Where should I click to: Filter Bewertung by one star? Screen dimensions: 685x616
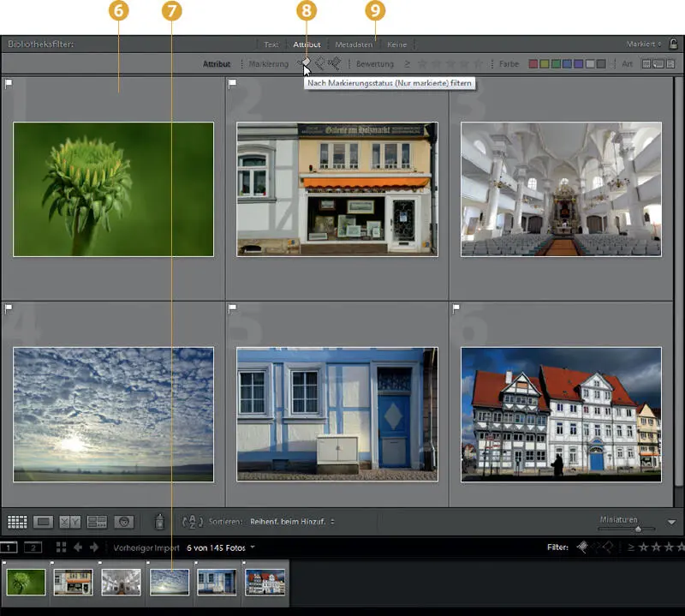[422, 64]
